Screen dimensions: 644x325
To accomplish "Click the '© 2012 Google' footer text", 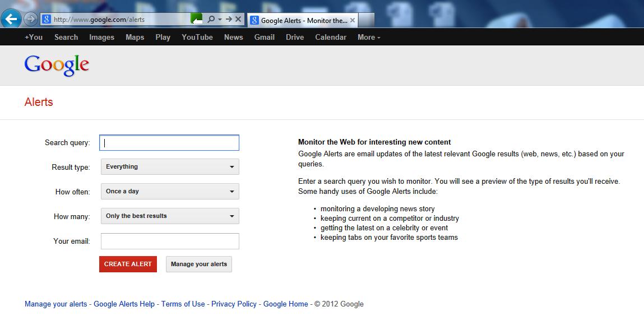I will click(x=339, y=304).
